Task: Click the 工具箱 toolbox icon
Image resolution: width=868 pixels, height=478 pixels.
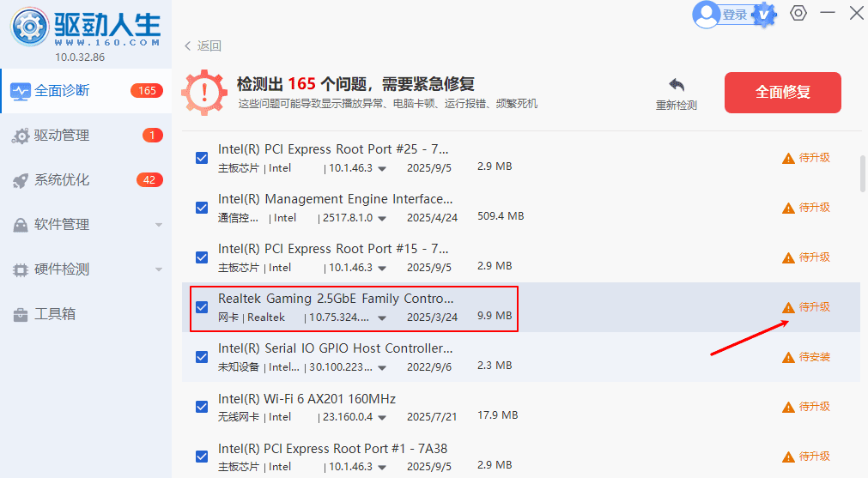Action: point(21,315)
